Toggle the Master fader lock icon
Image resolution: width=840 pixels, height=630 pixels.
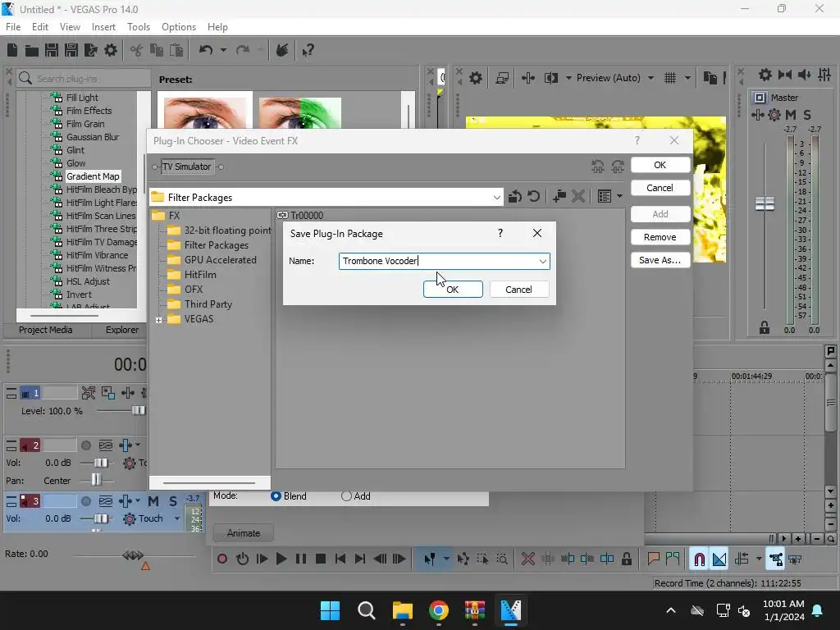[x=765, y=328]
